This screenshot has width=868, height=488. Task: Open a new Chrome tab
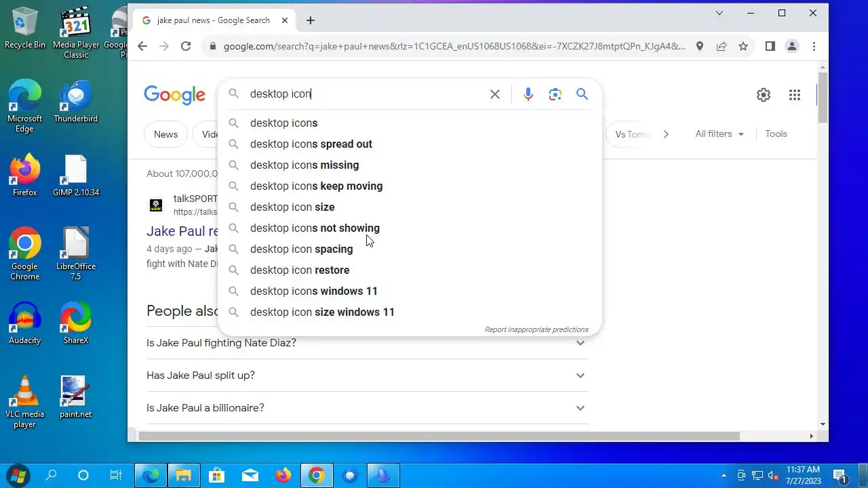311,20
